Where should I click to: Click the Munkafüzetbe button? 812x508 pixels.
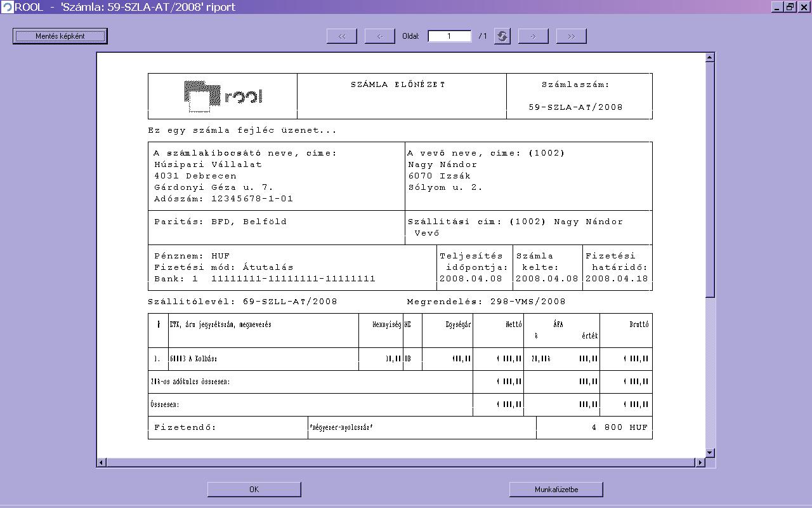556,489
